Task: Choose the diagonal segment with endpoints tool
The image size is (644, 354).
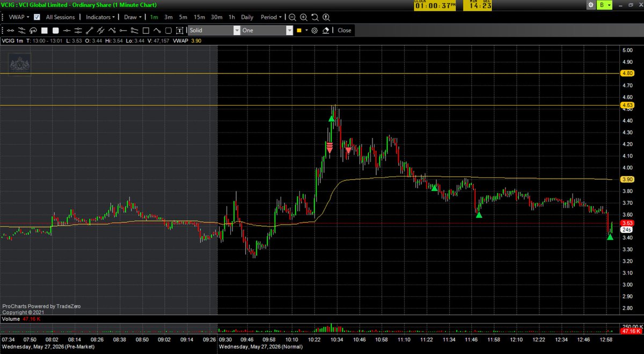Action: (x=89, y=31)
